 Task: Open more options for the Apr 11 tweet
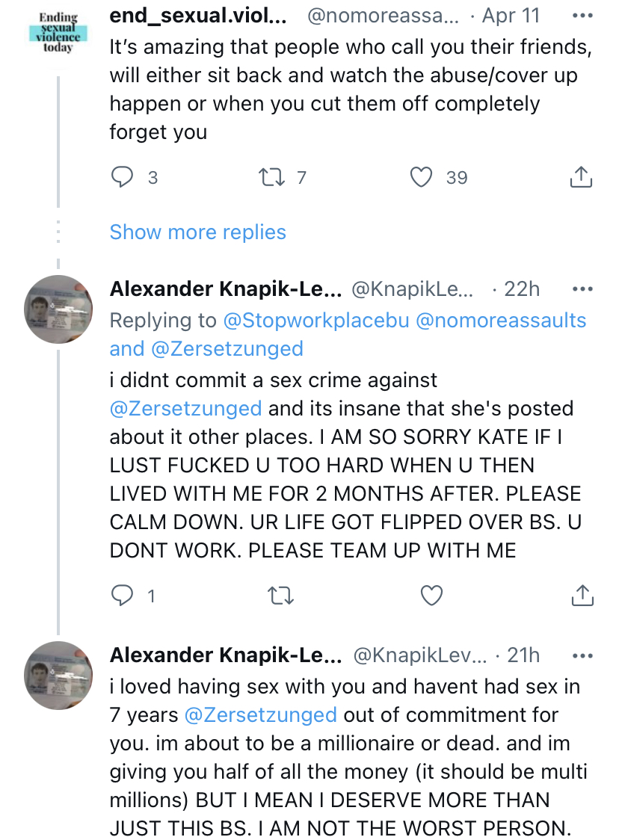[582, 16]
